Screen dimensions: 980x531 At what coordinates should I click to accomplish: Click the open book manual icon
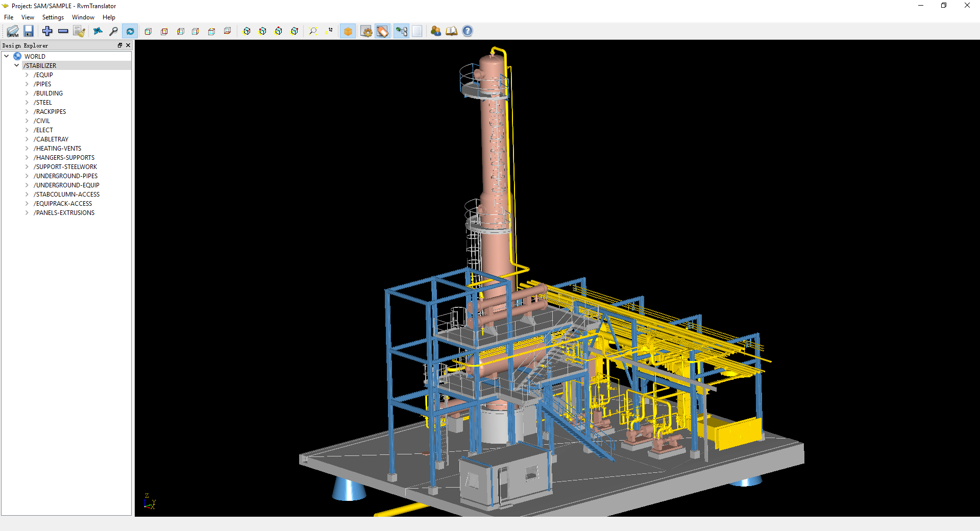point(451,31)
